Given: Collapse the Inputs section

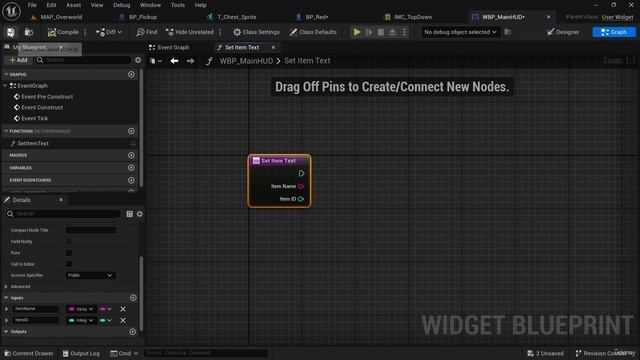Looking at the screenshot, I should (6, 298).
